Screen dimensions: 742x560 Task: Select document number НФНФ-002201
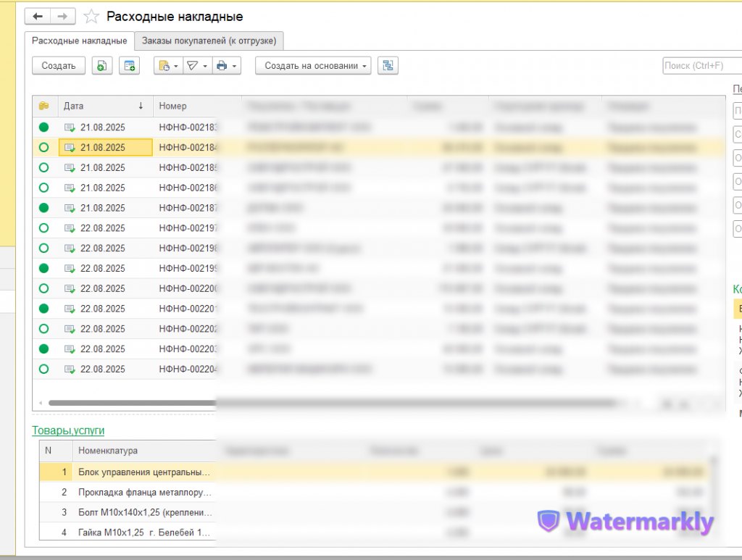coord(188,309)
